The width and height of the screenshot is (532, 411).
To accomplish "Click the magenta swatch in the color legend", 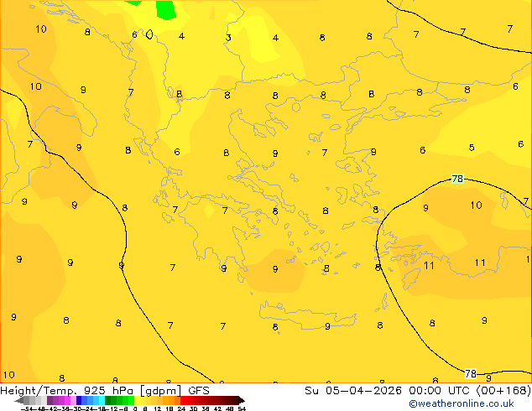I will coord(67,400).
